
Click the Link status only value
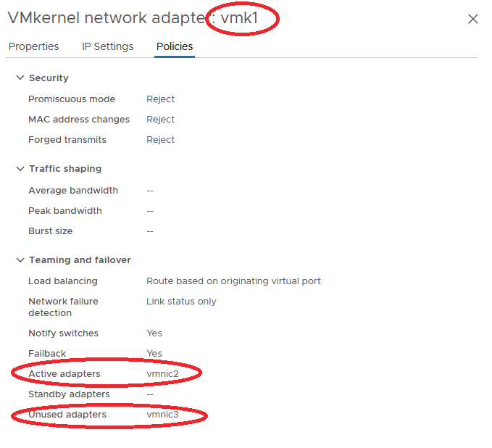181,302
